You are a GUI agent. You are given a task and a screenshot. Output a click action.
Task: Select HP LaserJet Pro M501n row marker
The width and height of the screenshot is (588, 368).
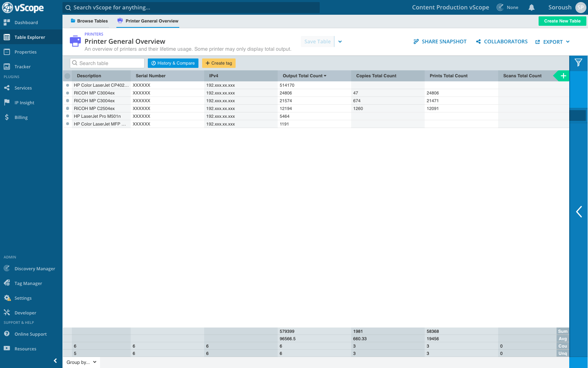[67, 116]
